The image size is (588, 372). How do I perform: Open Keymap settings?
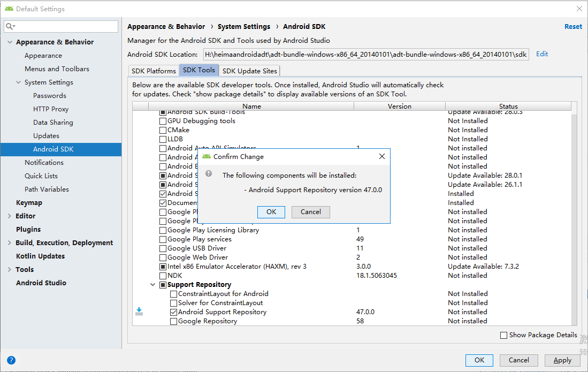(29, 203)
